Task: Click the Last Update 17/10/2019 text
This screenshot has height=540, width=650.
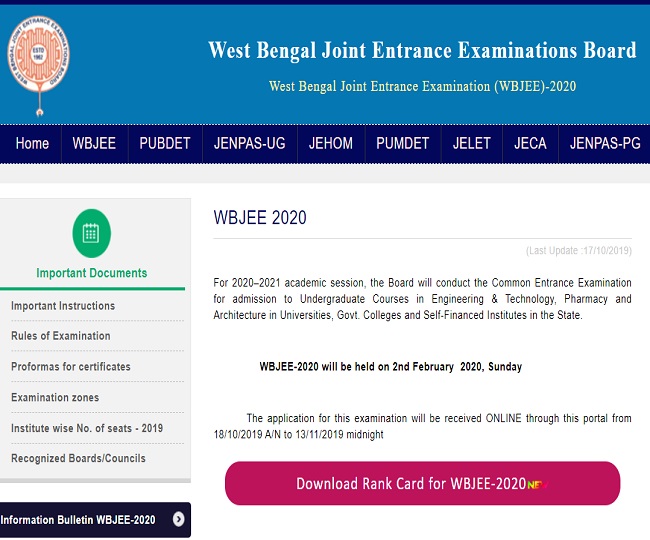Action: [x=579, y=251]
